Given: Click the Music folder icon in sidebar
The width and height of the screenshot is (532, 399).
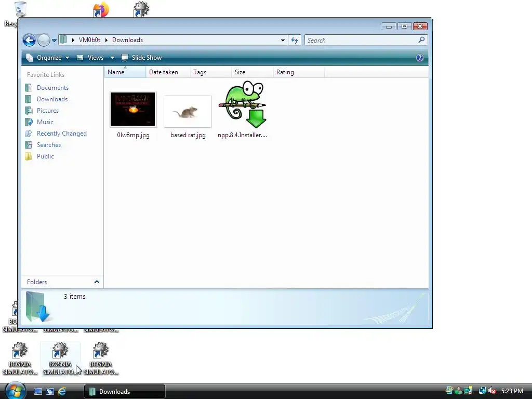Looking at the screenshot, I should (29, 122).
